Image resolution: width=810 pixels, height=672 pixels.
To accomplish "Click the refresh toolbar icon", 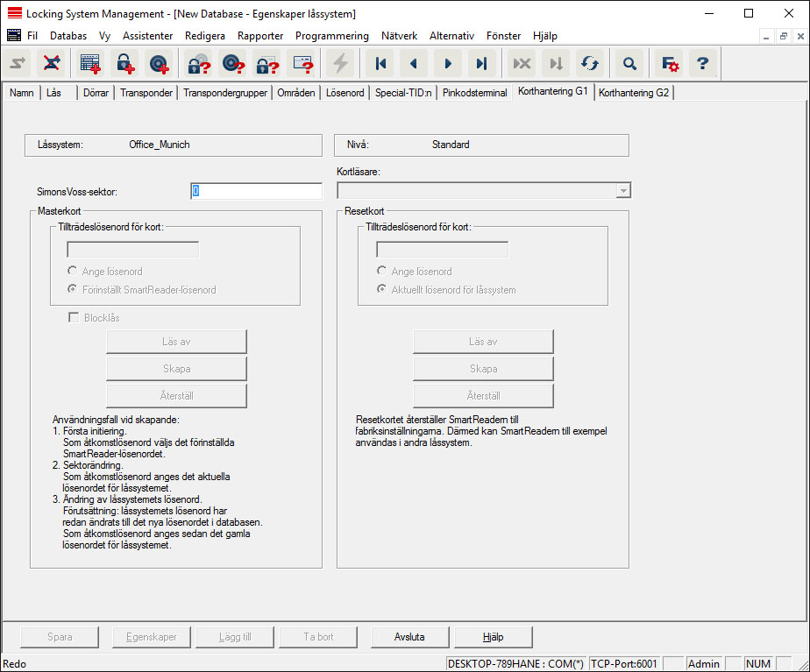I will coord(590,63).
